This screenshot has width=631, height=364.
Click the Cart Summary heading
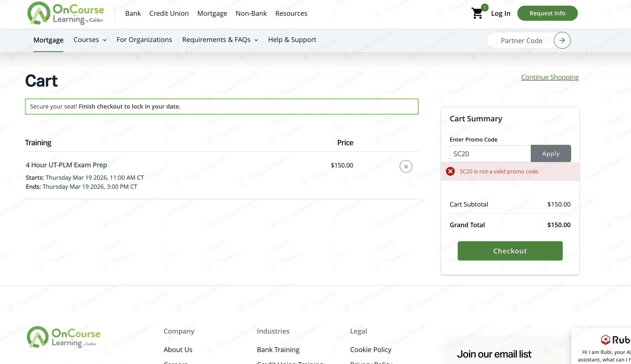476,119
